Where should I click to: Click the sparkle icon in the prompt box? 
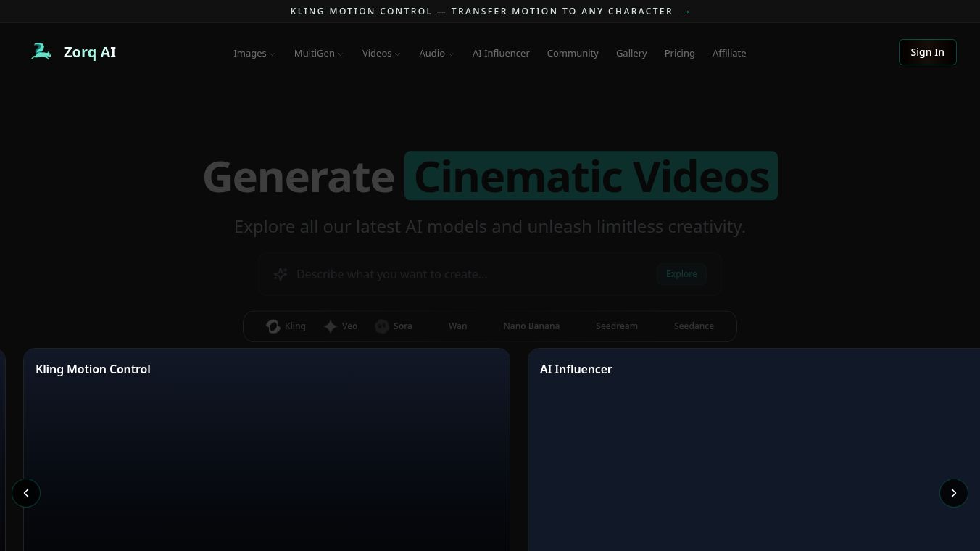click(x=281, y=274)
